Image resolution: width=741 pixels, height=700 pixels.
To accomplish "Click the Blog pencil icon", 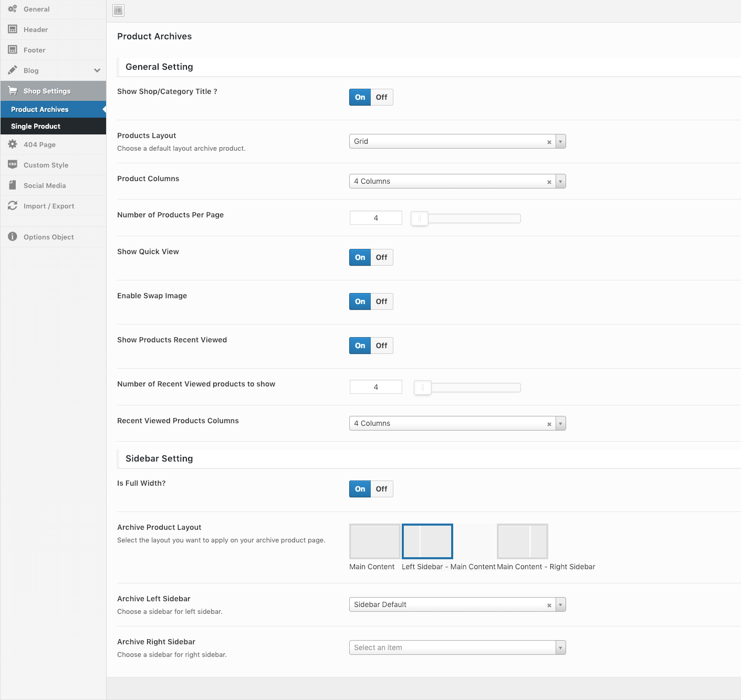I will pyautogui.click(x=13, y=70).
